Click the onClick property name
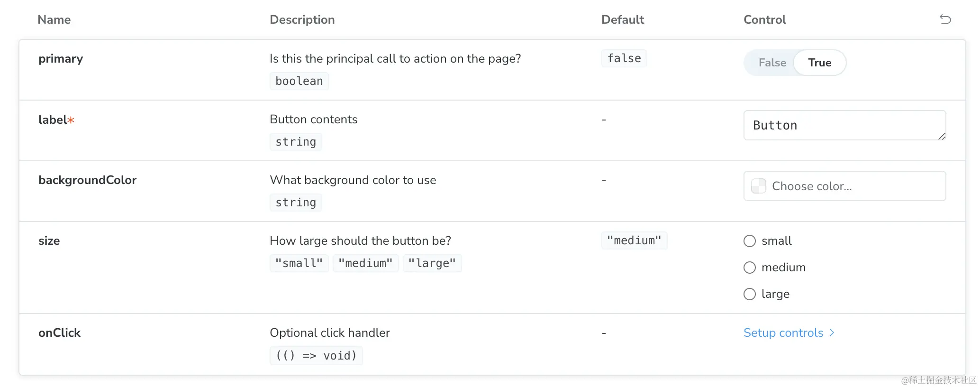The image size is (980, 388). coord(59,333)
